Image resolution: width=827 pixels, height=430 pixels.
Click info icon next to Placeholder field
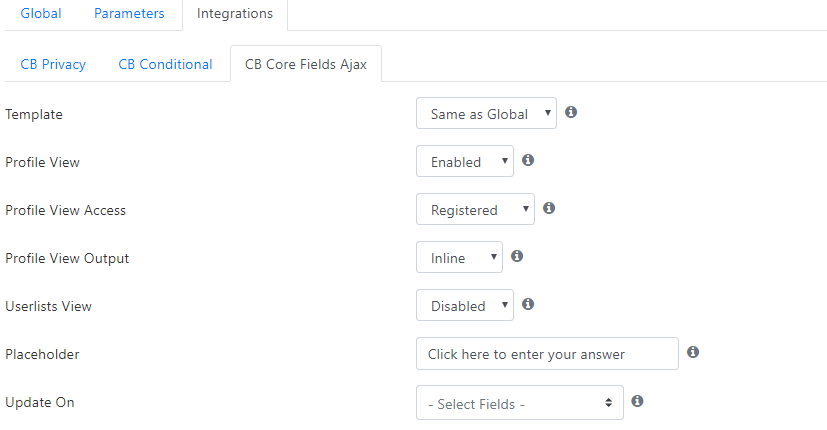(x=693, y=352)
